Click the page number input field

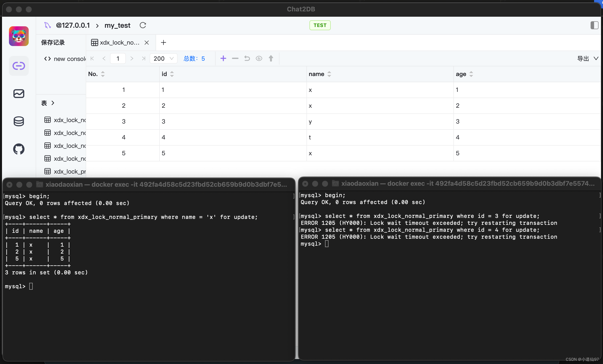tap(118, 59)
